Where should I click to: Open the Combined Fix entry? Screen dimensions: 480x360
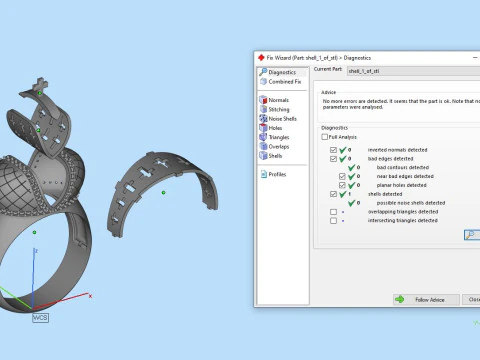285,82
